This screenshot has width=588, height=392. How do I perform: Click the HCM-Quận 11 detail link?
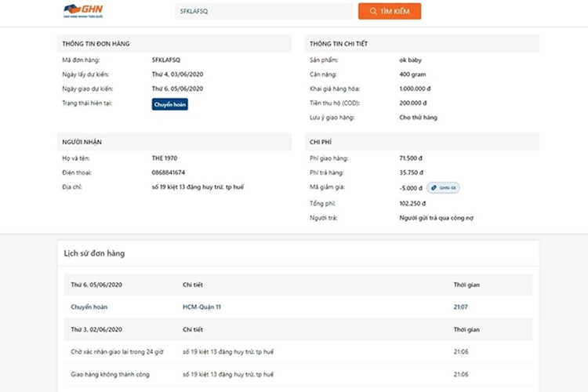(201, 307)
